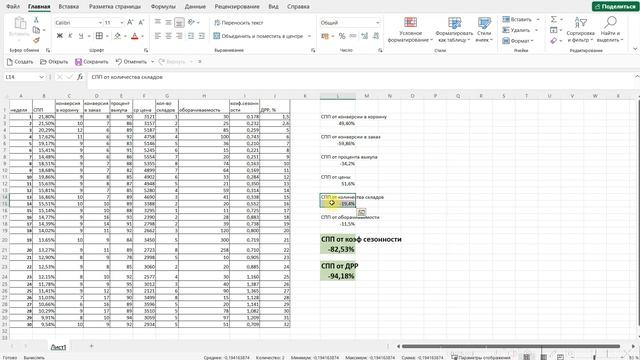640x360 pixels.
Task: Switch to the Формулы tab
Action: coord(163,7)
